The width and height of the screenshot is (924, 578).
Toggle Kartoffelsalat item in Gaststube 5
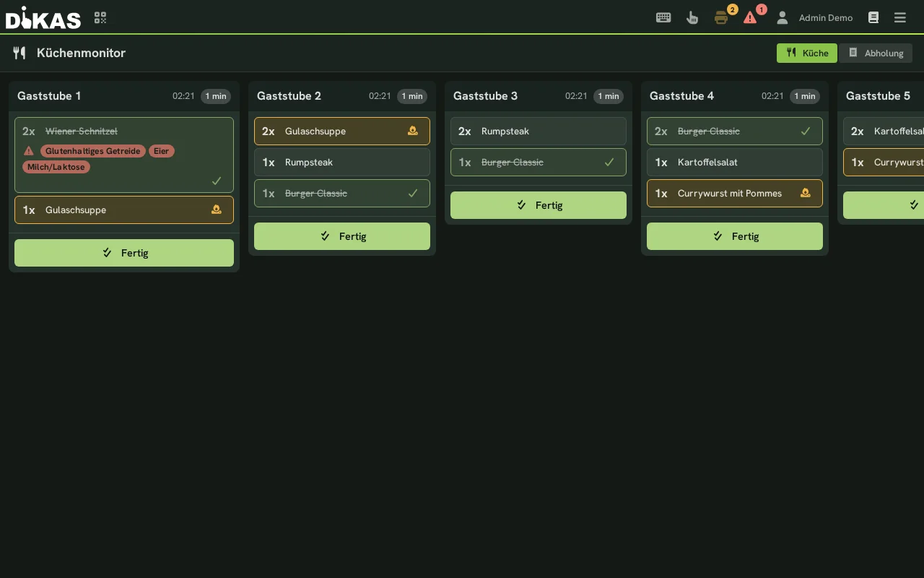(884, 131)
